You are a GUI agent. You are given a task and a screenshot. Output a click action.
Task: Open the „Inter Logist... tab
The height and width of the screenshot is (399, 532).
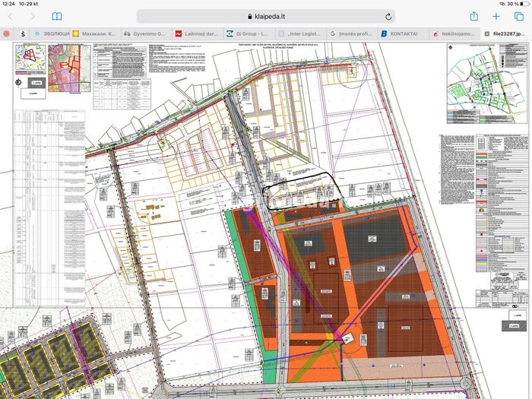click(299, 33)
